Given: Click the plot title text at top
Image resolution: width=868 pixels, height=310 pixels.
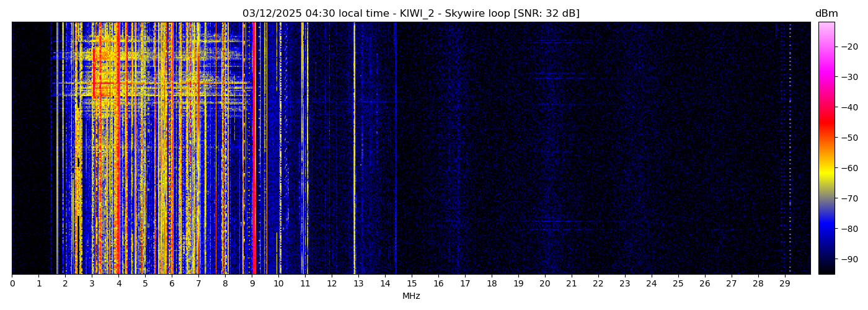Looking at the screenshot, I should [410, 14].
